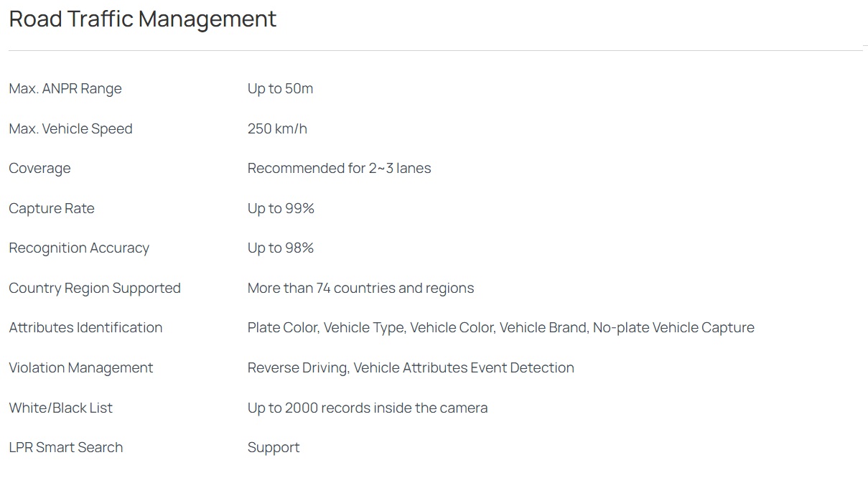The height and width of the screenshot is (483, 868).
Task: Select the Capture Rate label
Action: coord(52,209)
